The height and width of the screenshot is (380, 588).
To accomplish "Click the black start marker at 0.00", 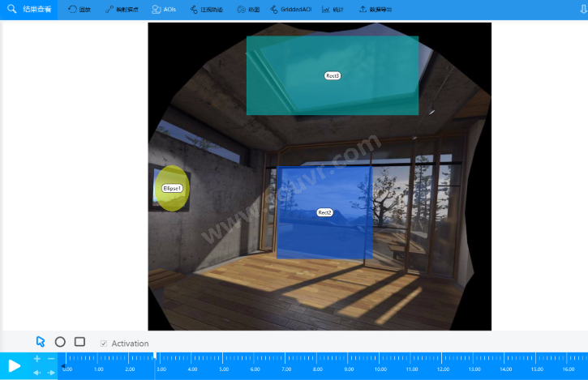I will [x=63, y=365].
